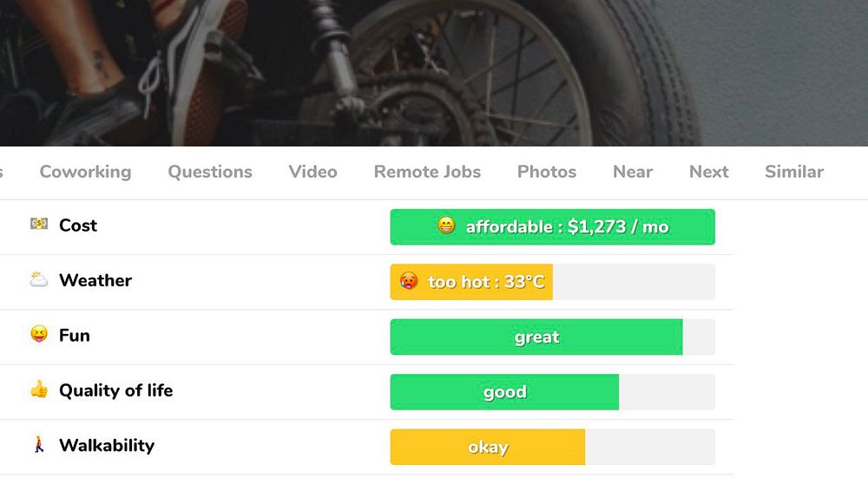Click the hot face emoji in the weather bar
The height and width of the screenshot is (484, 868).
point(409,281)
